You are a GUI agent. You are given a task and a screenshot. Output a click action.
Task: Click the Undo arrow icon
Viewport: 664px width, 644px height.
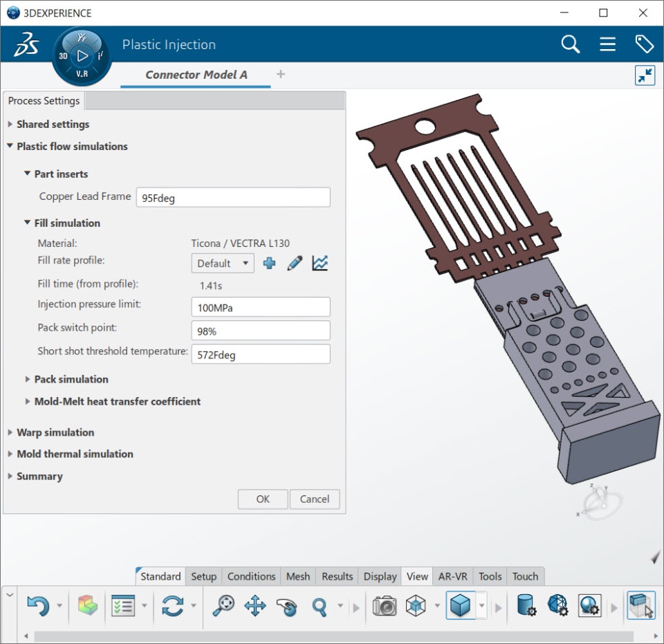tap(39, 605)
